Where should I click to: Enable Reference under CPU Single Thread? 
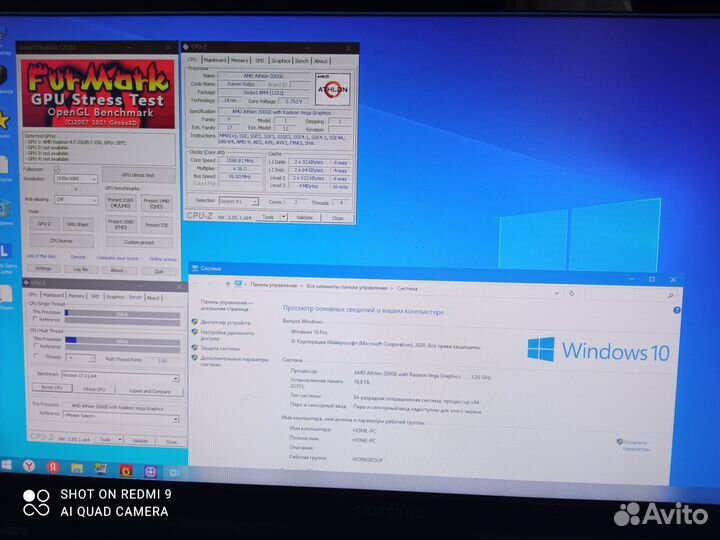click(x=35, y=319)
